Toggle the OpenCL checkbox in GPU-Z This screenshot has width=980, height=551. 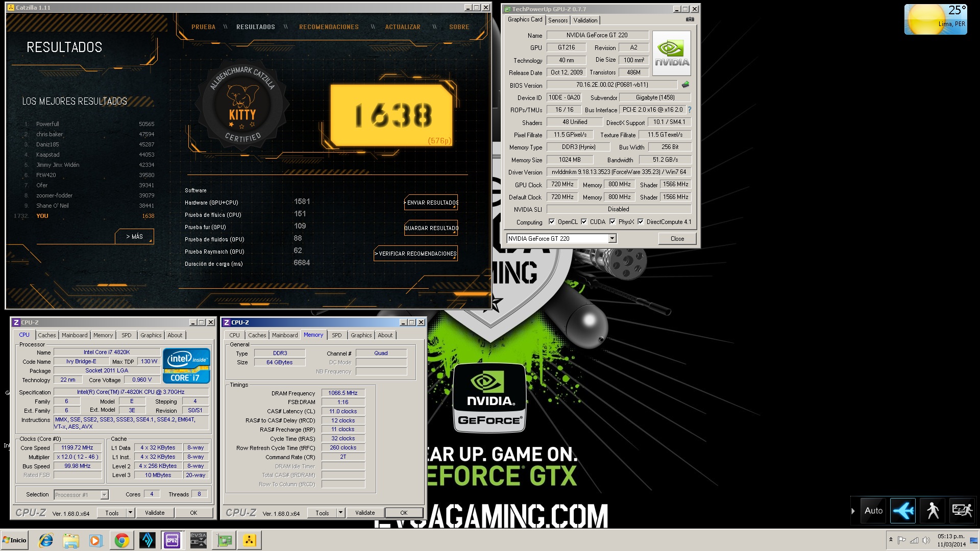(x=551, y=221)
